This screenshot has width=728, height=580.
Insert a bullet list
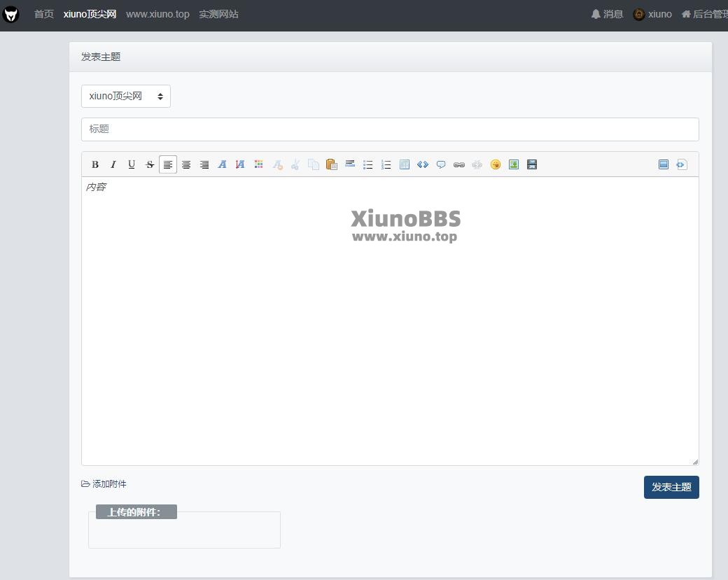tap(368, 164)
